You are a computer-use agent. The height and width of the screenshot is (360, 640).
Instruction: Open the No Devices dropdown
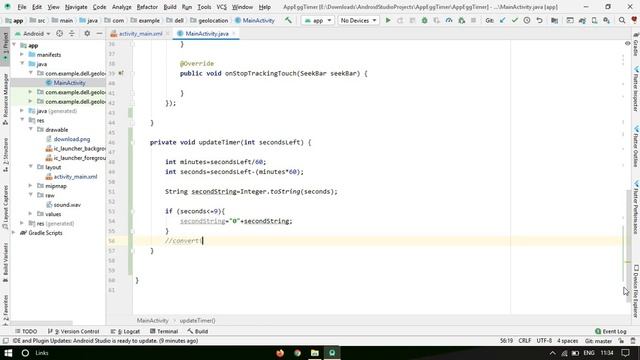(358, 20)
